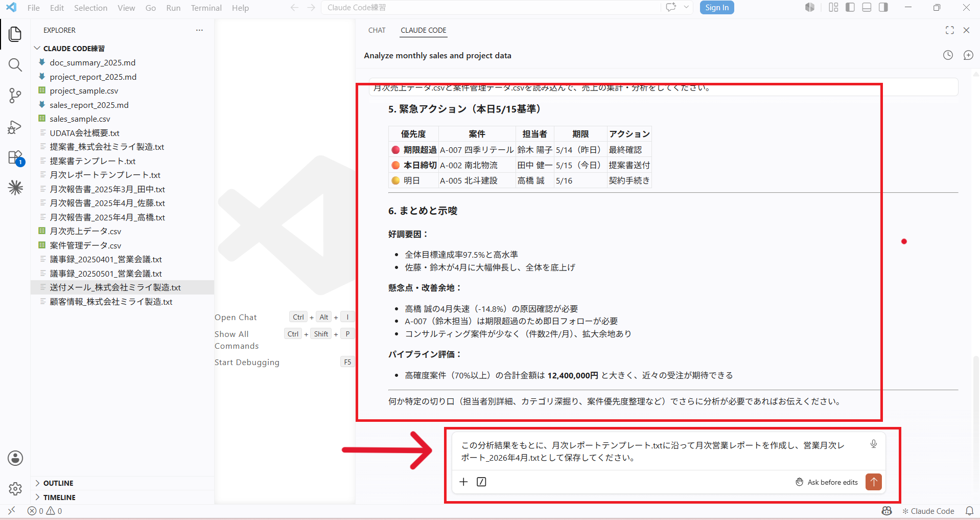Open the chat icon in title bar
Screen dimensions: 980x520
(x=671, y=7)
